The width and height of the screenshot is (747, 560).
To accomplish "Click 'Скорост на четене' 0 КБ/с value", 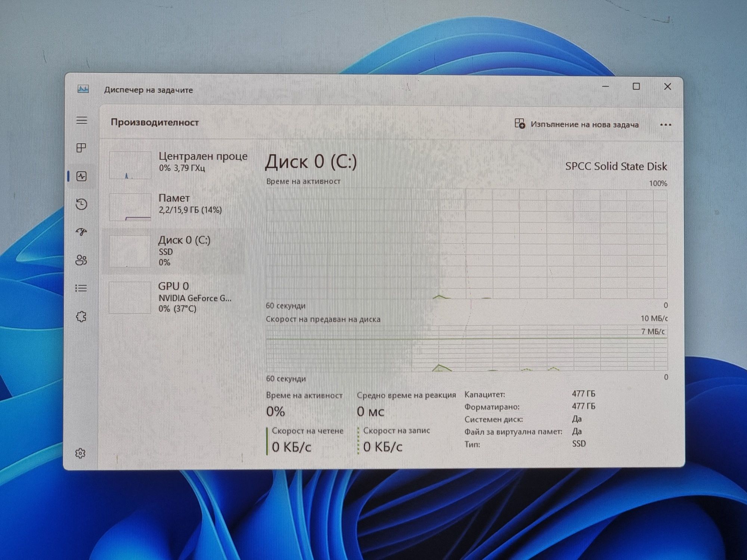I will coord(291,447).
